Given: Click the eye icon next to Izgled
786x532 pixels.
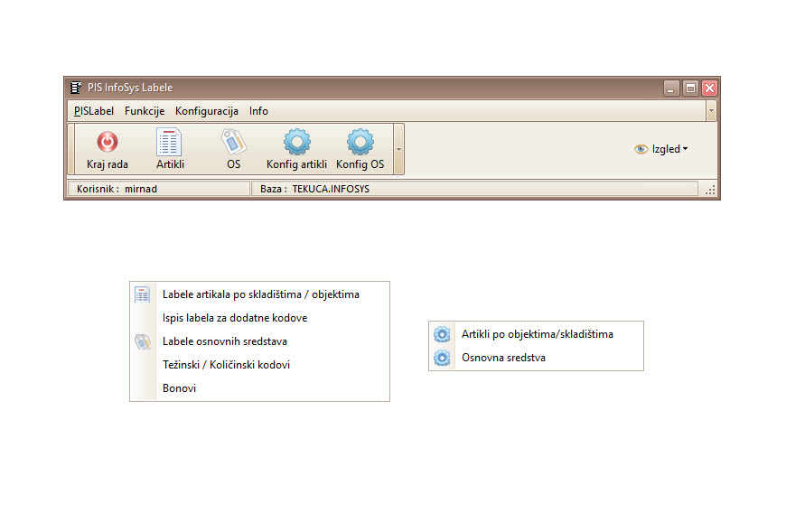Looking at the screenshot, I should (641, 149).
